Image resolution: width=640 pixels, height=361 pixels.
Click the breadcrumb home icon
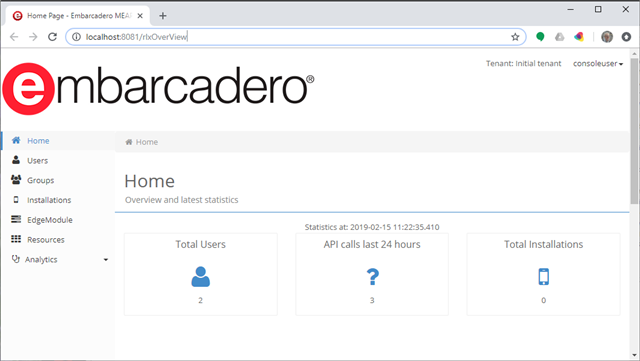point(129,142)
